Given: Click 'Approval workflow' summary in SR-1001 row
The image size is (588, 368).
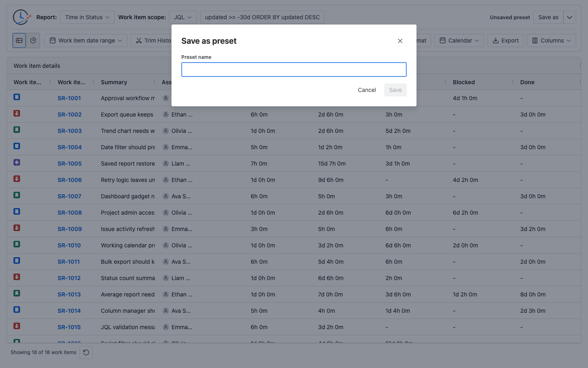Looking at the screenshot, I should [128, 98].
